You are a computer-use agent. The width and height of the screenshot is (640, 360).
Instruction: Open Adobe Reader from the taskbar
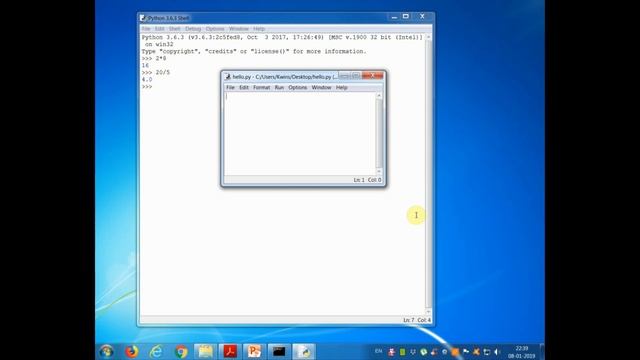(x=230, y=351)
